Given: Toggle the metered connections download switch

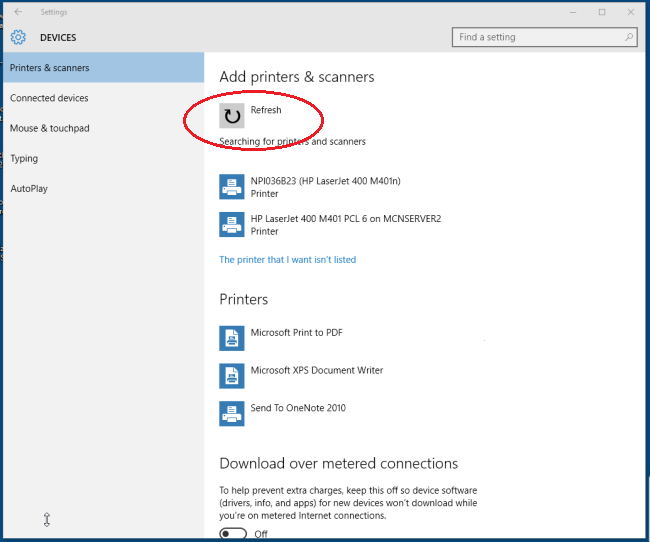Looking at the screenshot, I should tap(233, 534).
